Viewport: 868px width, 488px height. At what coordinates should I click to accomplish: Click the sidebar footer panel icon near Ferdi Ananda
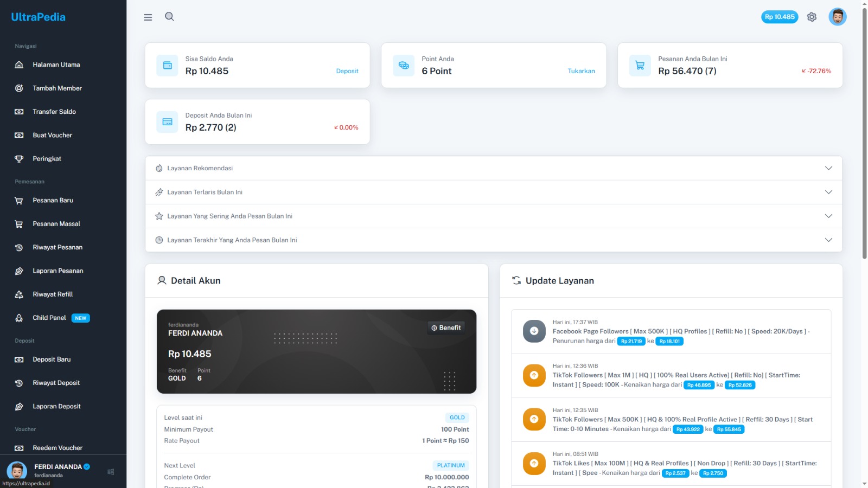click(111, 472)
